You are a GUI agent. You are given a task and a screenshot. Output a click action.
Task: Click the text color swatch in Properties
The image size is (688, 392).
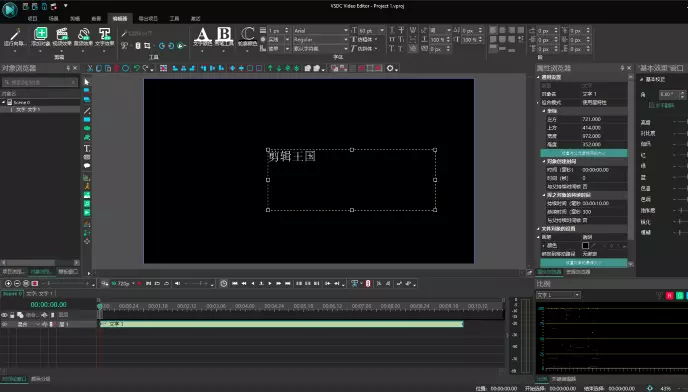(x=585, y=245)
